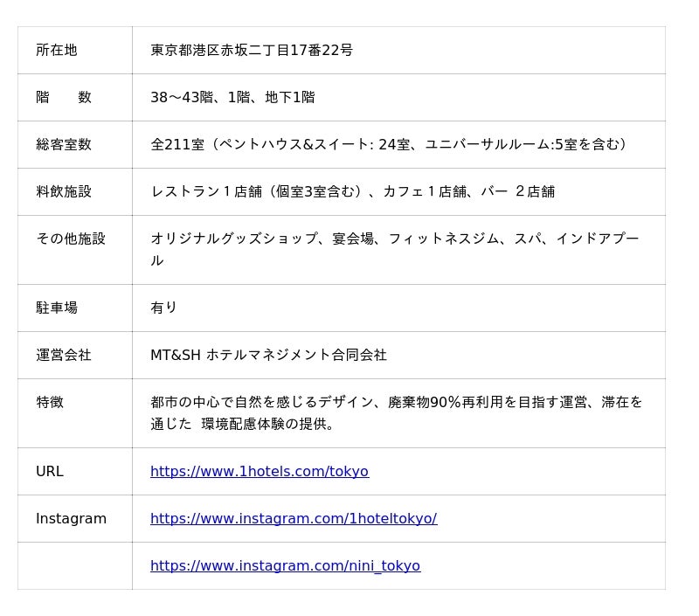Click the 所在地 label cell

[57, 51]
